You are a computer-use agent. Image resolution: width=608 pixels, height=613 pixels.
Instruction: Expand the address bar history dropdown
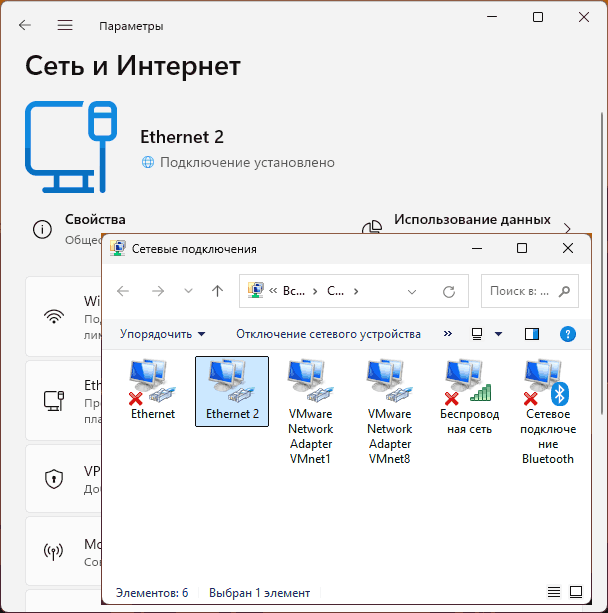[x=412, y=292]
